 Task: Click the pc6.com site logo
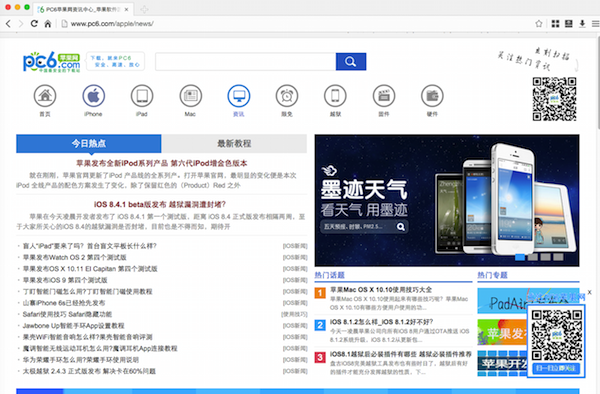[52, 62]
